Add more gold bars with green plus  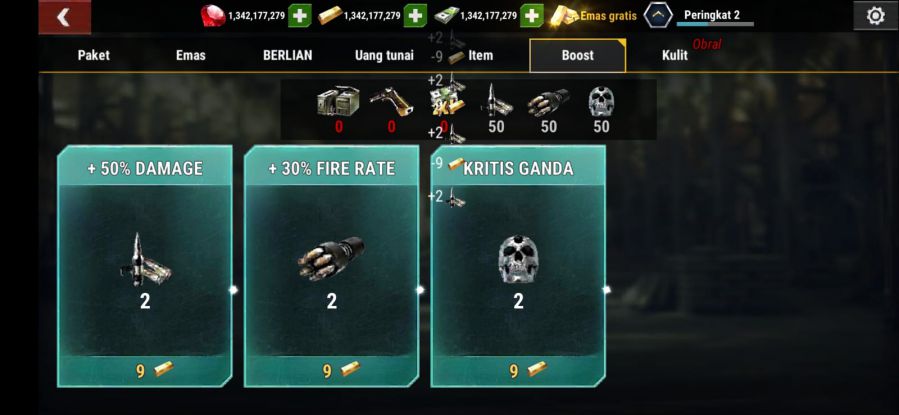[415, 16]
